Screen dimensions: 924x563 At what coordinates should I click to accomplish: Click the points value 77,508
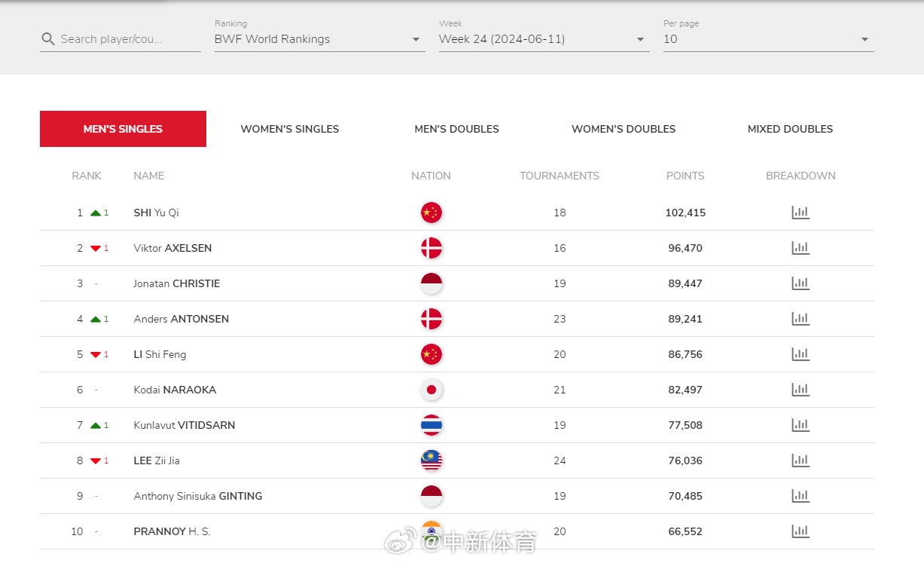pos(685,425)
